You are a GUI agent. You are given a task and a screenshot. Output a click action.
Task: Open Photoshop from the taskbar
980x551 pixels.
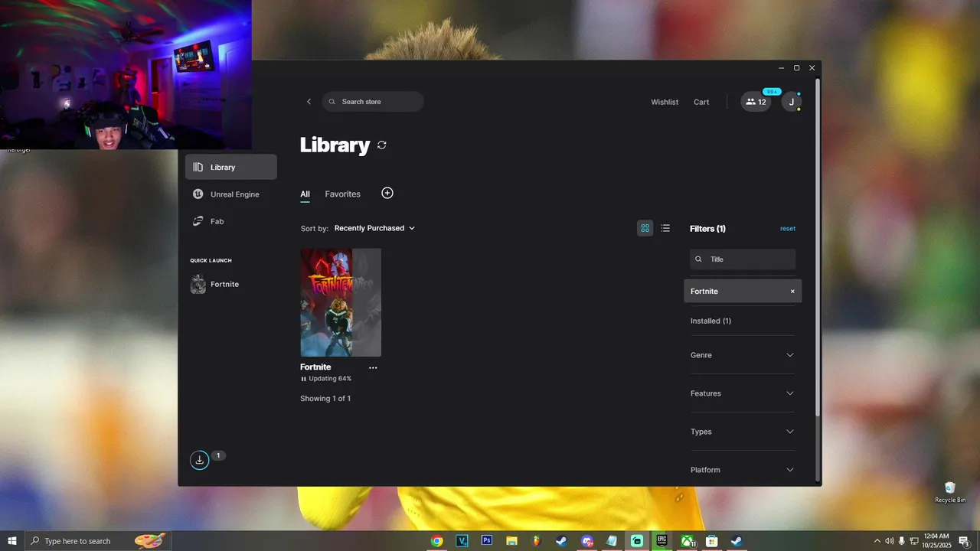pyautogui.click(x=486, y=541)
